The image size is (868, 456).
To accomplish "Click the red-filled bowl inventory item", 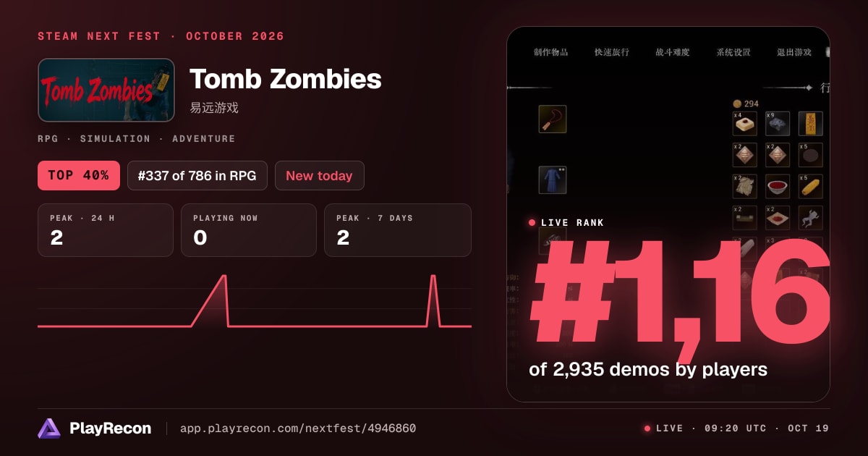I will pyautogui.click(x=778, y=186).
